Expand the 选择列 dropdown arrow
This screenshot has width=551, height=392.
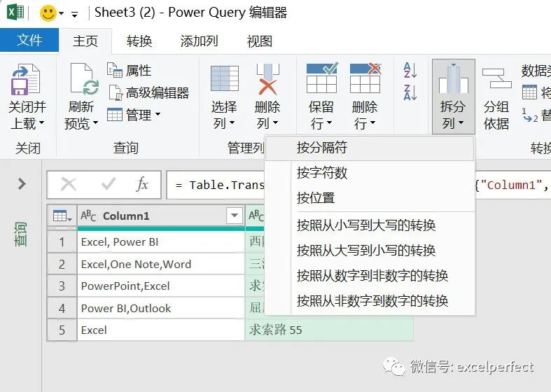click(x=232, y=123)
